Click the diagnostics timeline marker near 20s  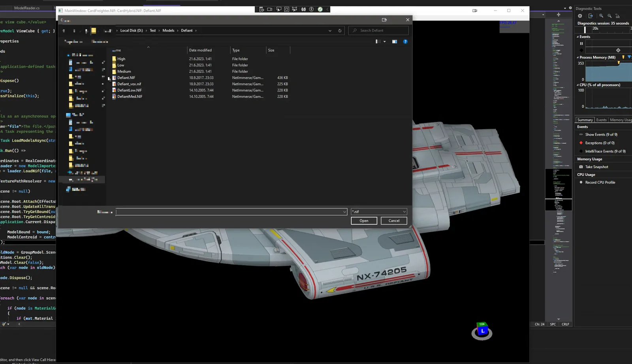[585, 29]
